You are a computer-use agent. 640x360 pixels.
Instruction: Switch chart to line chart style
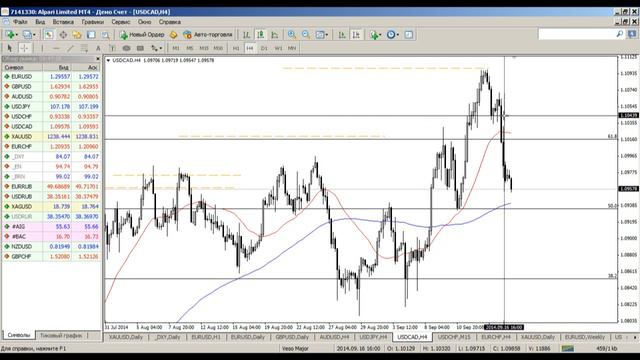pos(275,35)
